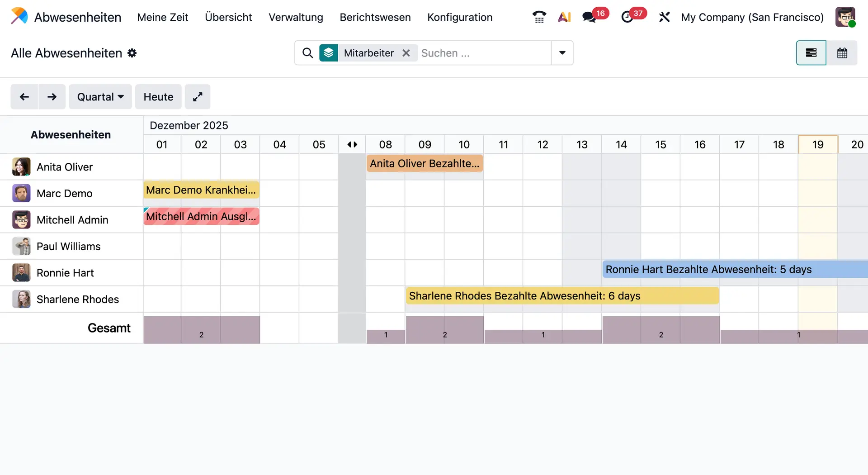Image resolution: width=868 pixels, height=475 pixels.
Task: Open the Quartal time scale dropdown
Action: click(99, 97)
